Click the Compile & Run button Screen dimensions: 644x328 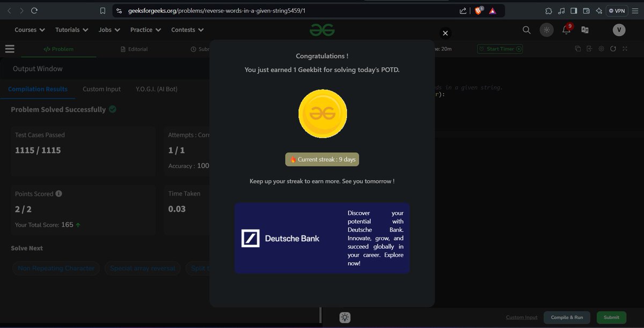(567, 317)
